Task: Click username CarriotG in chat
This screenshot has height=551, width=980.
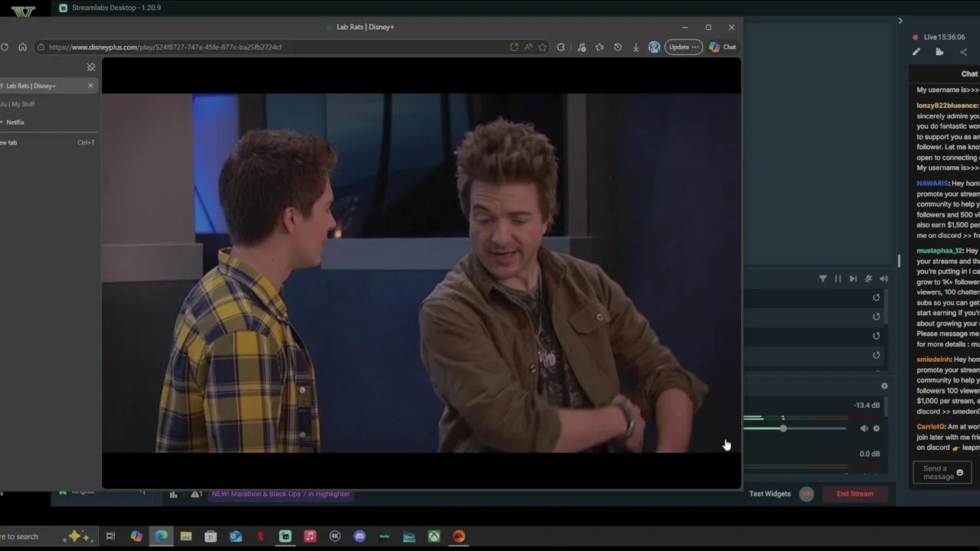Action: [930, 427]
